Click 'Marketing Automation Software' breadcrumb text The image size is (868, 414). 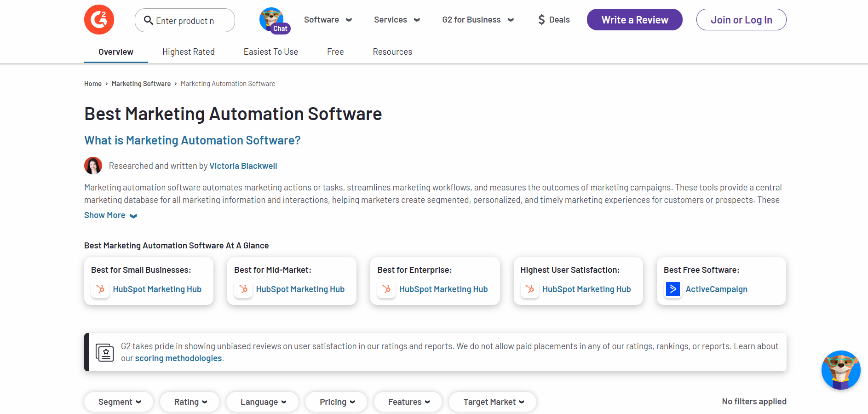228,84
